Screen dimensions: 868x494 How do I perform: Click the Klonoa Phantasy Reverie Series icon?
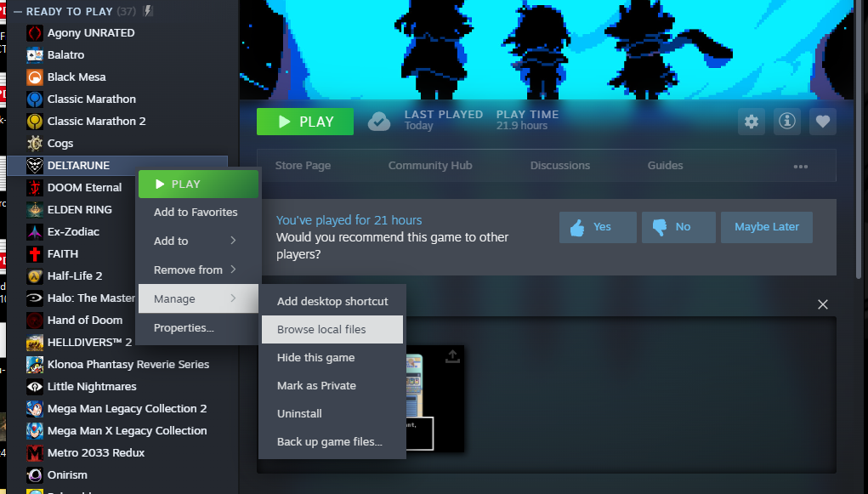(x=35, y=365)
